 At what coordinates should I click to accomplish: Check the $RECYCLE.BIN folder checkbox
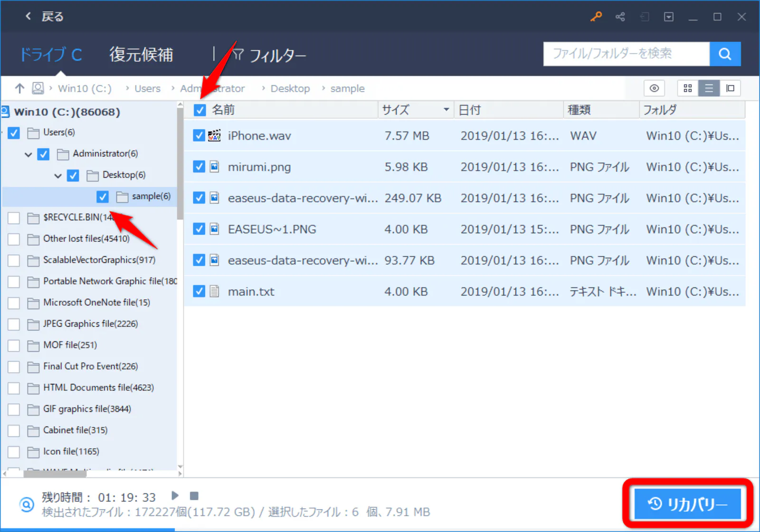pyautogui.click(x=14, y=218)
